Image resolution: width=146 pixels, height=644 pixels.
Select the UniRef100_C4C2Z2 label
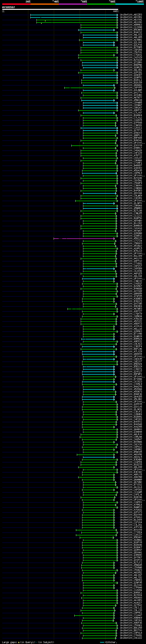pos(131,638)
